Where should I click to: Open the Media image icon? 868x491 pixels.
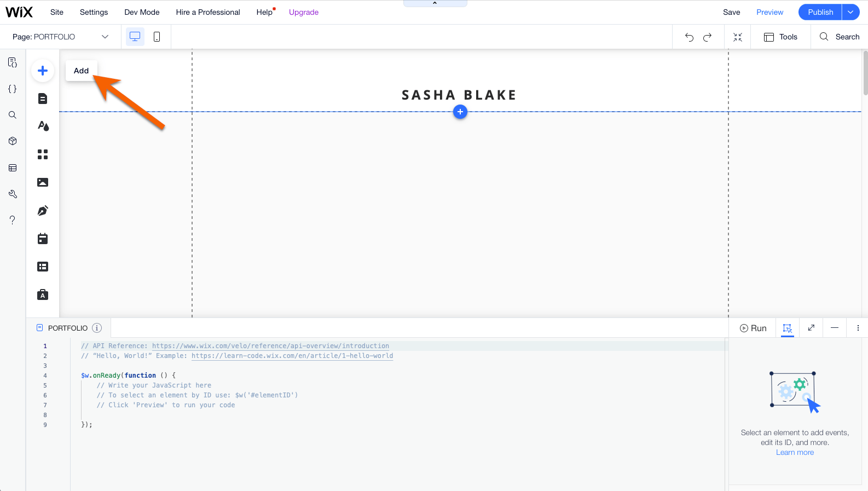click(x=43, y=182)
